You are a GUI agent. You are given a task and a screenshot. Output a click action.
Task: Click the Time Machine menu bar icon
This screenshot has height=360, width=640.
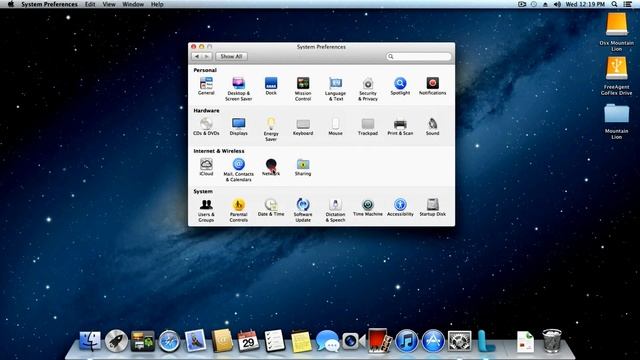534,4
